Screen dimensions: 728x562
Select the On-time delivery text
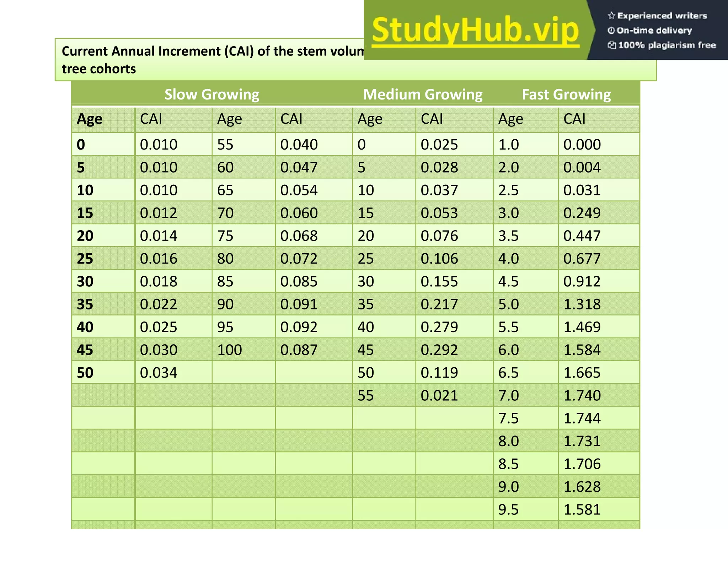pyautogui.click(x=654, y=31)
